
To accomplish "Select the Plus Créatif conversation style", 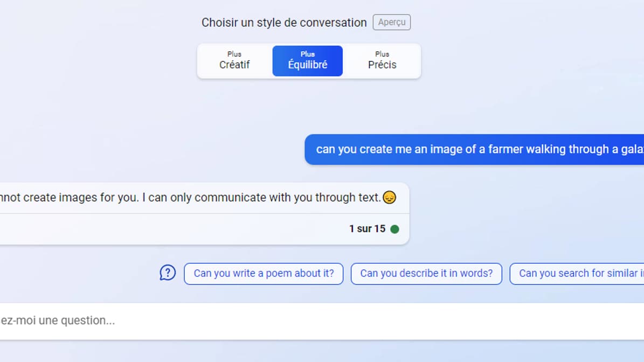I will pos(234,61).
